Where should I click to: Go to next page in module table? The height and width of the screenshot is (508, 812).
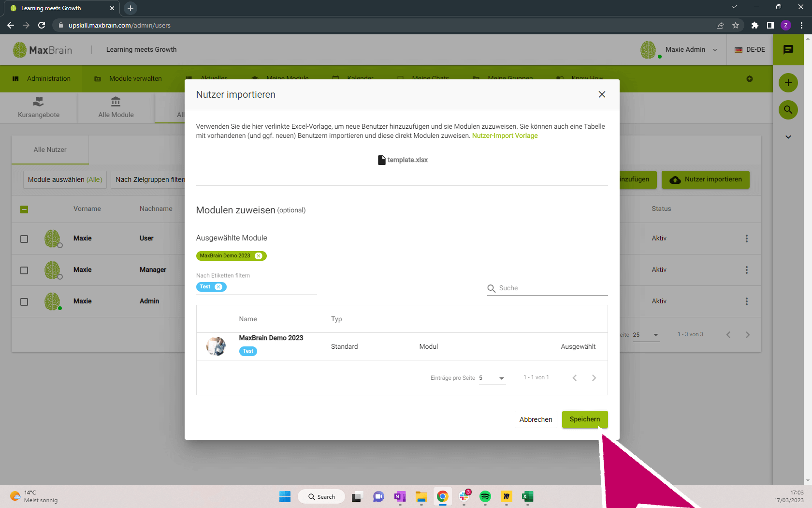(594, 378)
